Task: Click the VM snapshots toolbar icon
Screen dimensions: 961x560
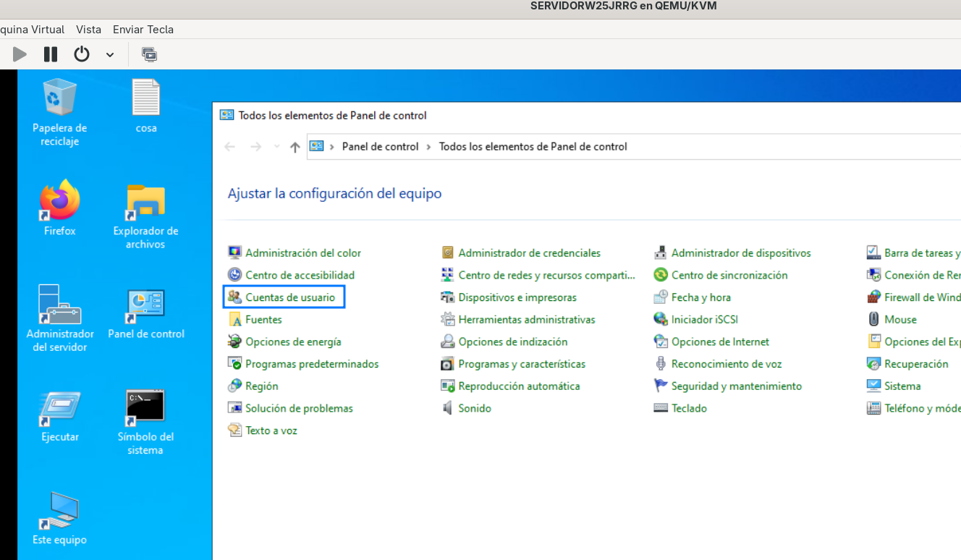Action: point(149,54)
